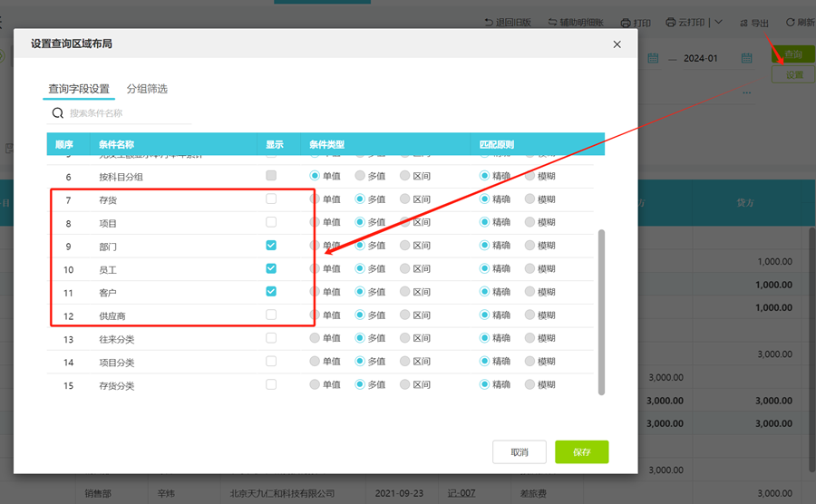The width and height of the screenshot is (816, 504).
Task: Click the 辅助明细账 toolbar icon
Action: point(553,23)
